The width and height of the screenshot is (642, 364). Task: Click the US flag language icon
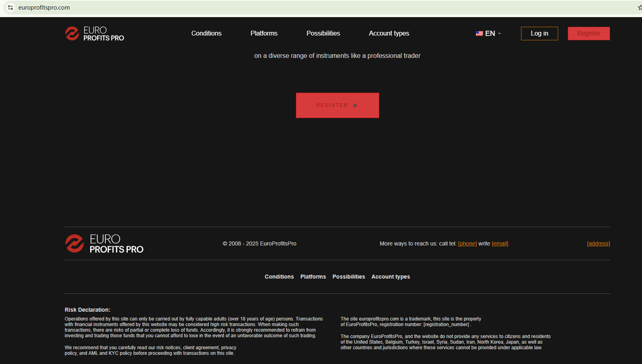click(479, 34)
